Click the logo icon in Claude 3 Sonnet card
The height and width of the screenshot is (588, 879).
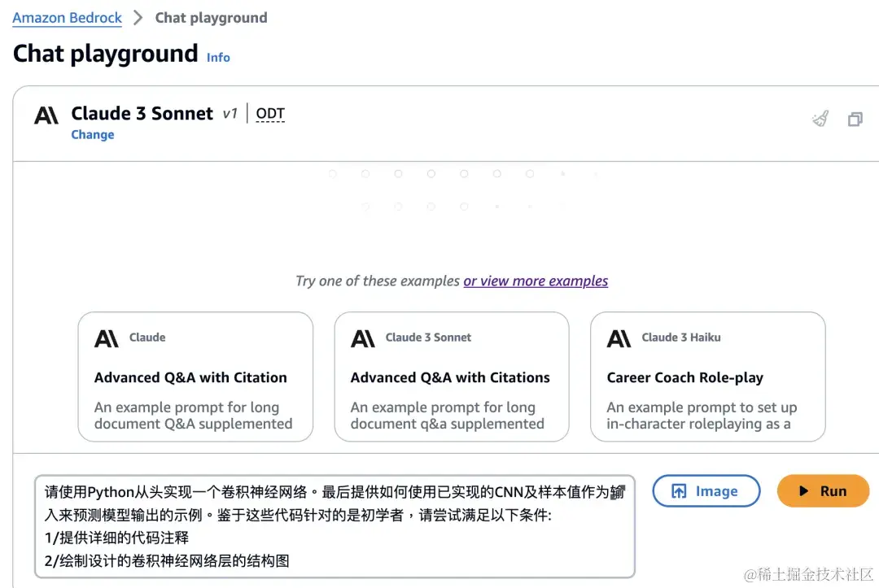(x=363, y=338)
